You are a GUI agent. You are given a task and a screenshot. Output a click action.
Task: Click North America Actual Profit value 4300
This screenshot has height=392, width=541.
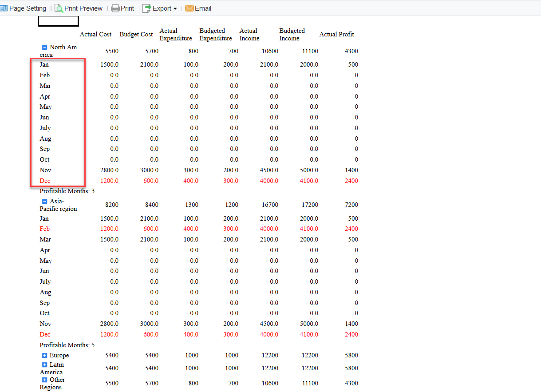point(351,51)
